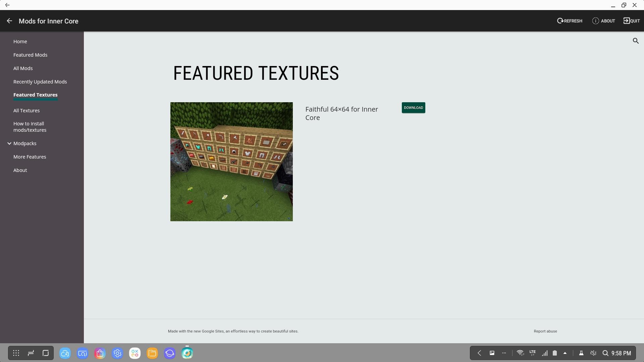The image size is (644, 362).
Task: Click the 9:58 PM clock
Action: [621, 353]
